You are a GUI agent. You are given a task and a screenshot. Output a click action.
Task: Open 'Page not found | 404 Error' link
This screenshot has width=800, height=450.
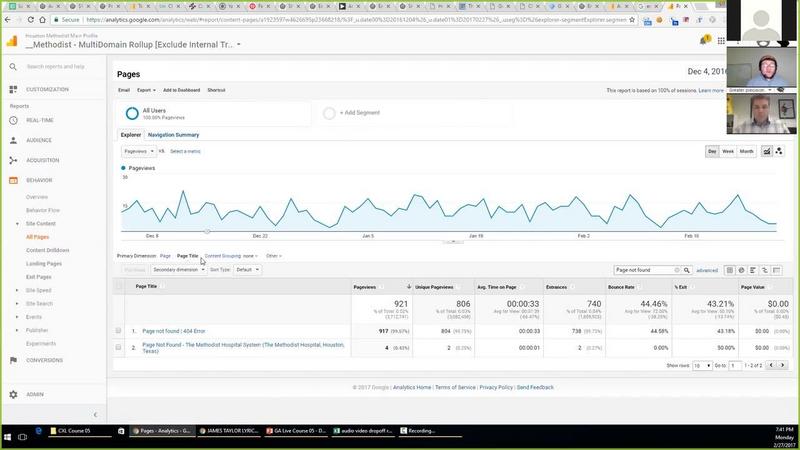click(173, 331)
